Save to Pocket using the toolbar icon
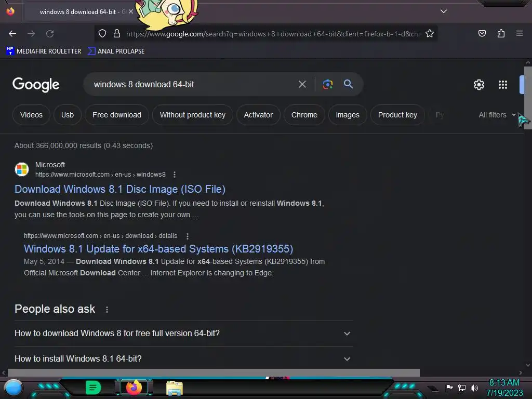 point(482,33)
